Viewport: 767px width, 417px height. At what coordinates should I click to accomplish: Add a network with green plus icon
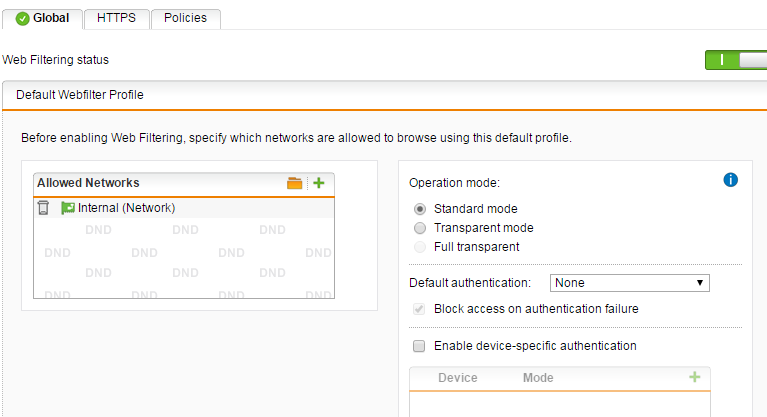click(319, 183)
